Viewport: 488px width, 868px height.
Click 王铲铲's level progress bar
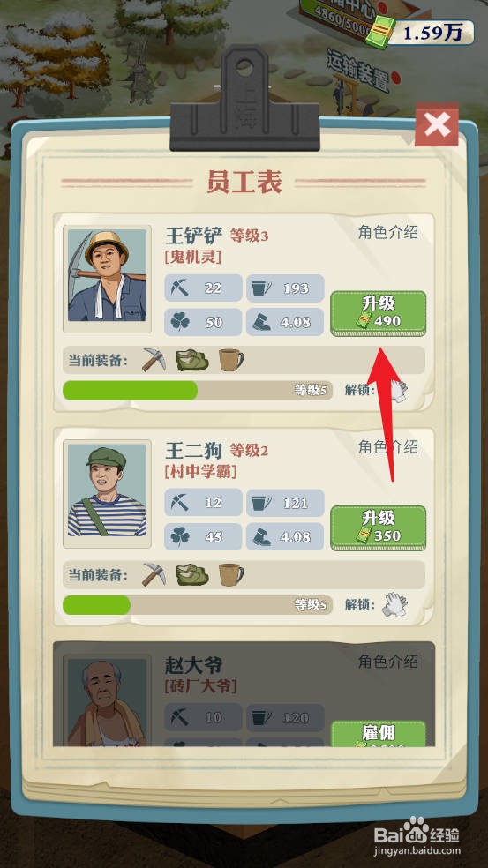click(197, 390)
